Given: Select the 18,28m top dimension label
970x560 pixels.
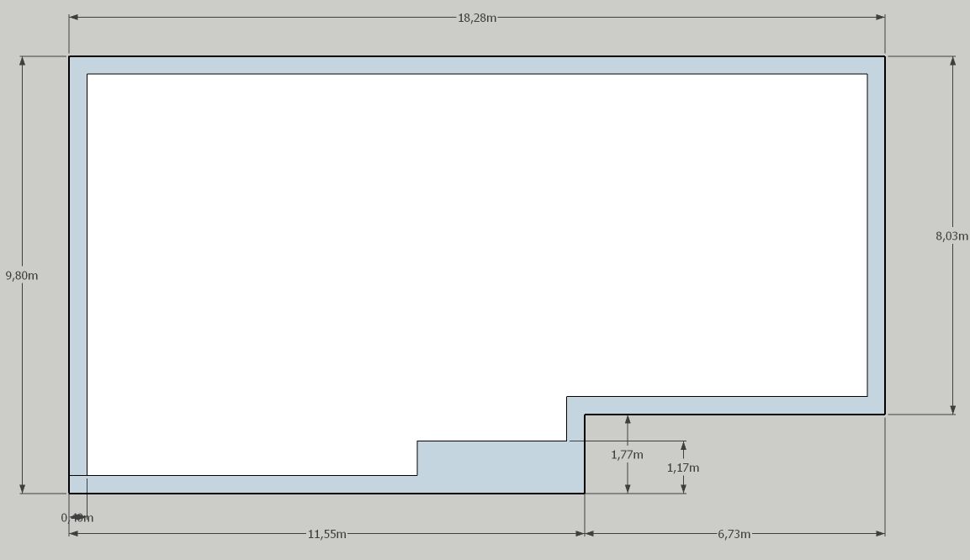Looking at the screenshot, I should tap(477, 18).
